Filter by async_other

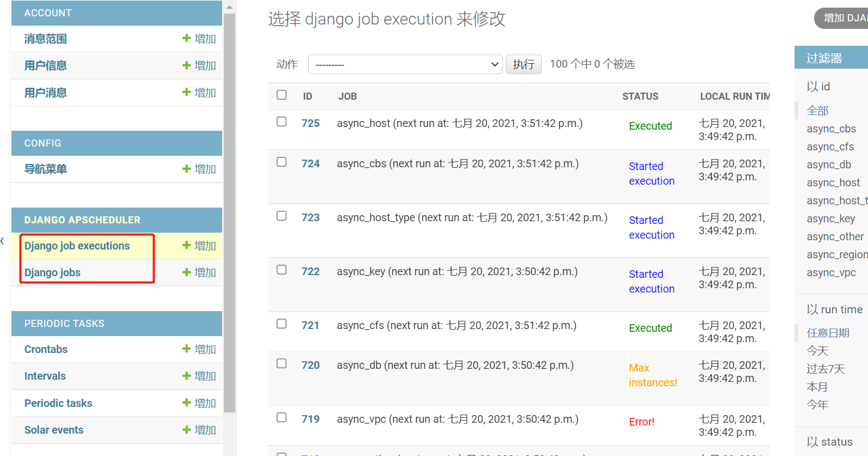pos(835,236)
